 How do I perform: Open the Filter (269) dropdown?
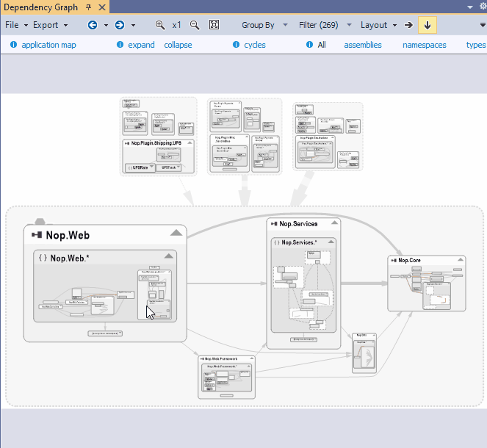(x=325, y=25)
